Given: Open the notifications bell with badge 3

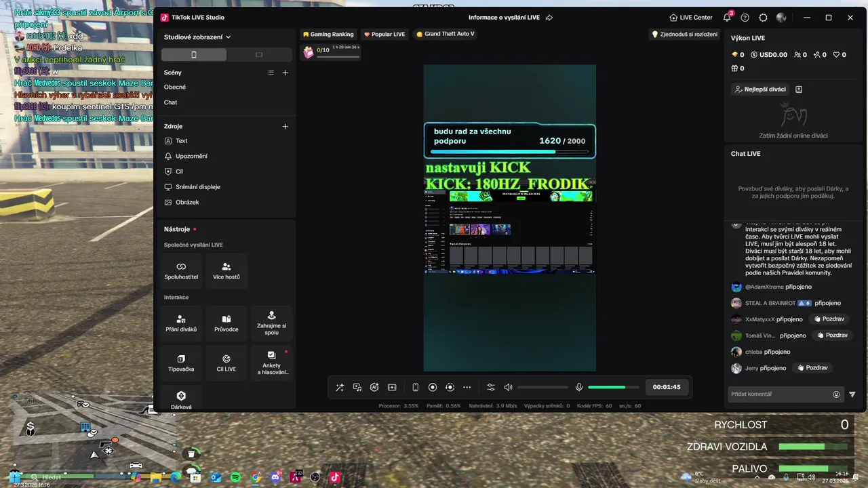Looking at the screenshot, I should pyautogui.click(x=727, y=18).
